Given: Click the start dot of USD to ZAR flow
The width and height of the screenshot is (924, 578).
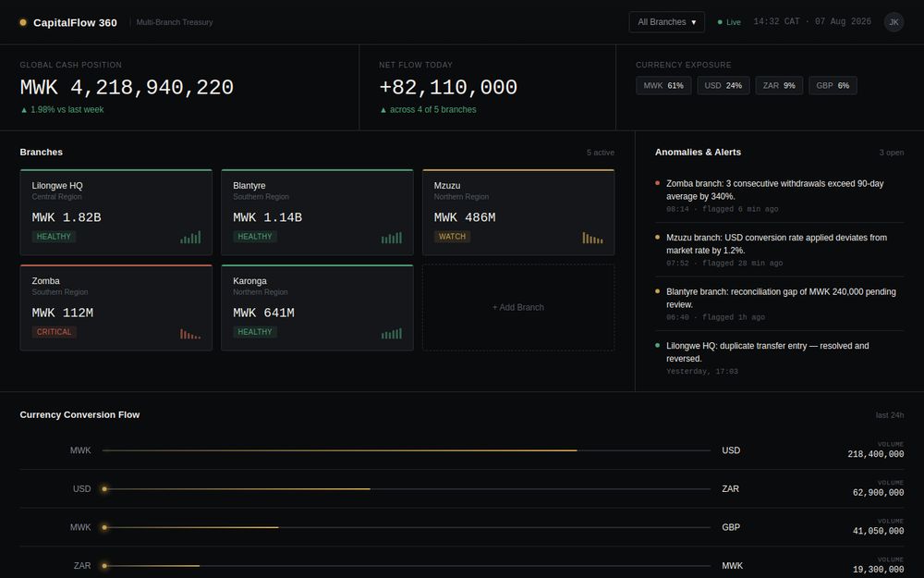Looking at the screenshot, I should (x=104, y=489).
